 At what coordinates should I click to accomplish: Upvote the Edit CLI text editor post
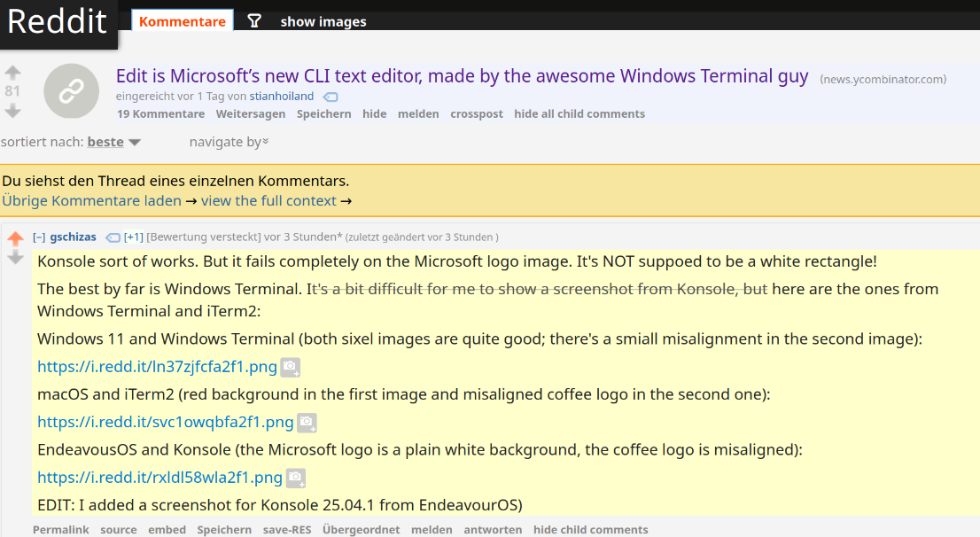pyautogui.click(x=12, y=73)
